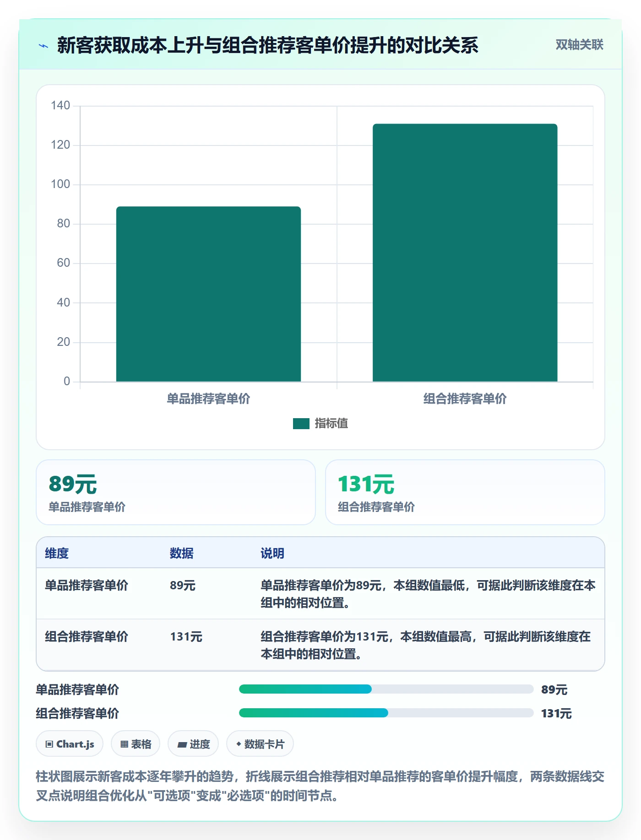This screenshot has width=641, height=840.
Task: Click the x-axis label "组合推荐客单价" under the chart
Action: 465,399
